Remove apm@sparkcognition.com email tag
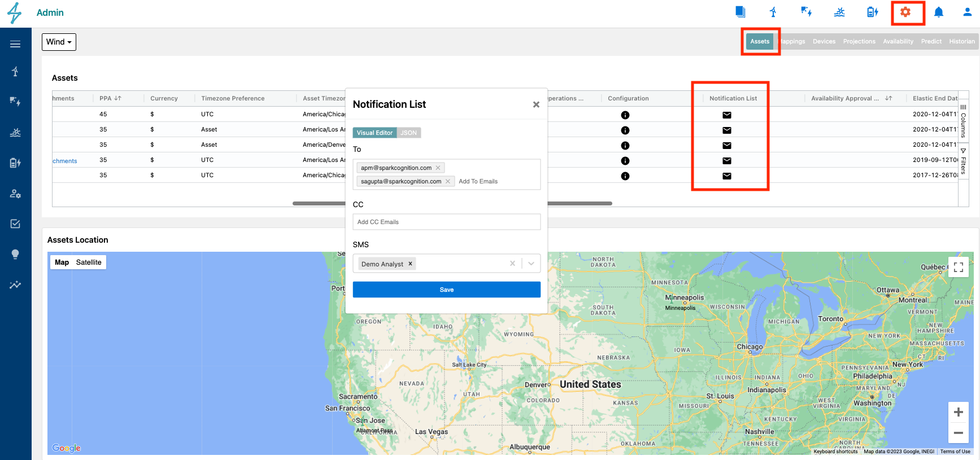 click(438, 168)
